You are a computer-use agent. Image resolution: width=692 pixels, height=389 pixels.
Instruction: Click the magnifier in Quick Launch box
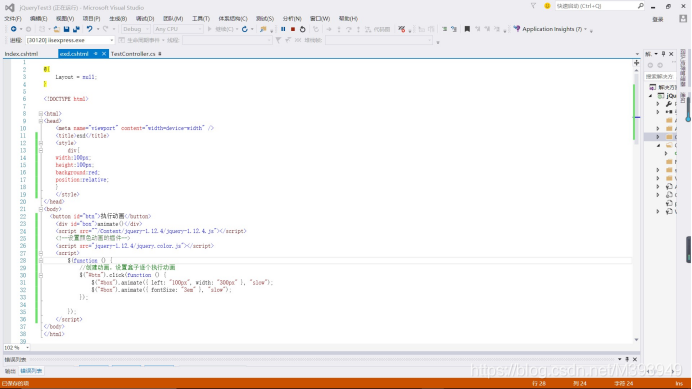[x=640, y=6]
